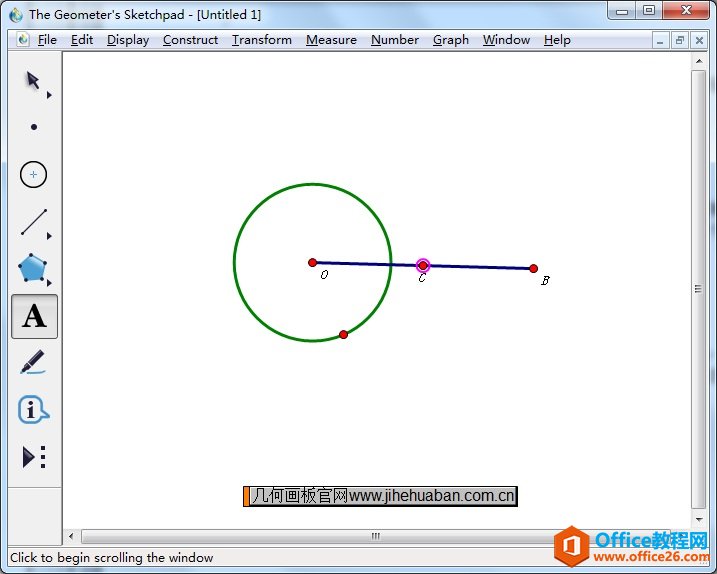The width and height of the screenshot is (717, 574).
Task: Select the Polygon tool
Action: coord(33,269)
